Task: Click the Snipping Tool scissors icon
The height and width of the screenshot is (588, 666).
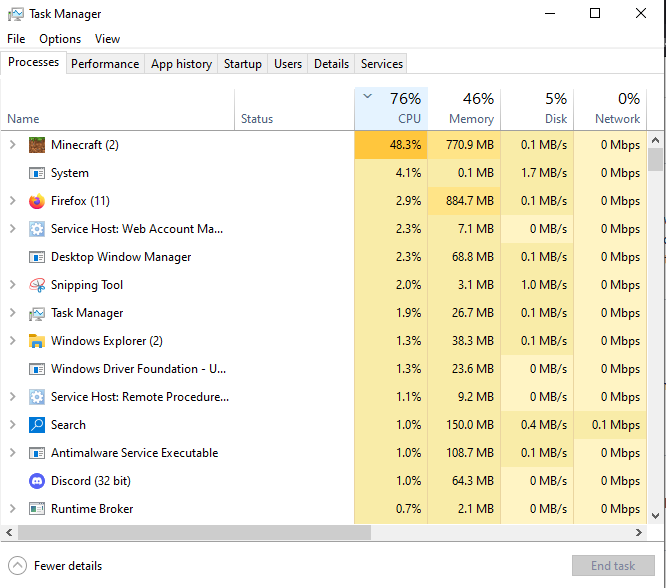Action: pos(37,285)
